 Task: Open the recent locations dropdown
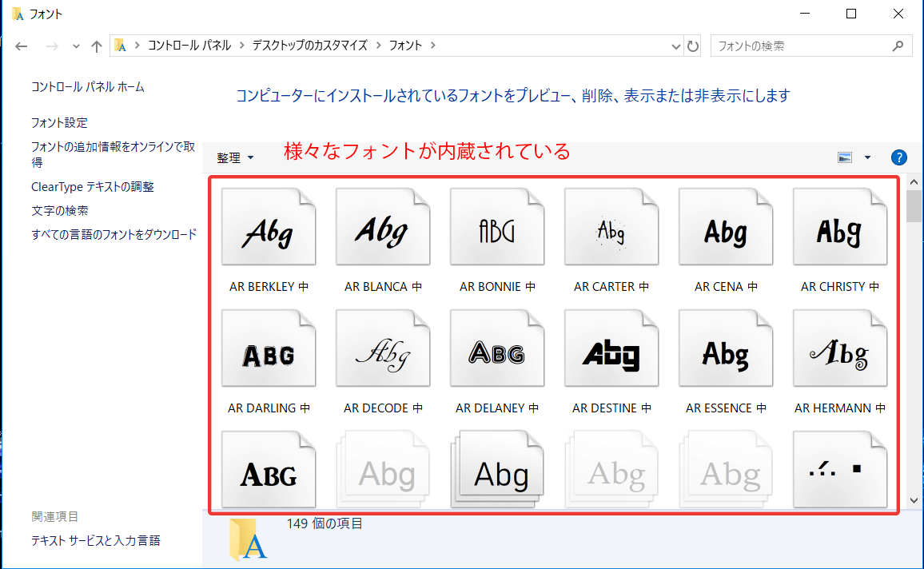coord(76,46)
